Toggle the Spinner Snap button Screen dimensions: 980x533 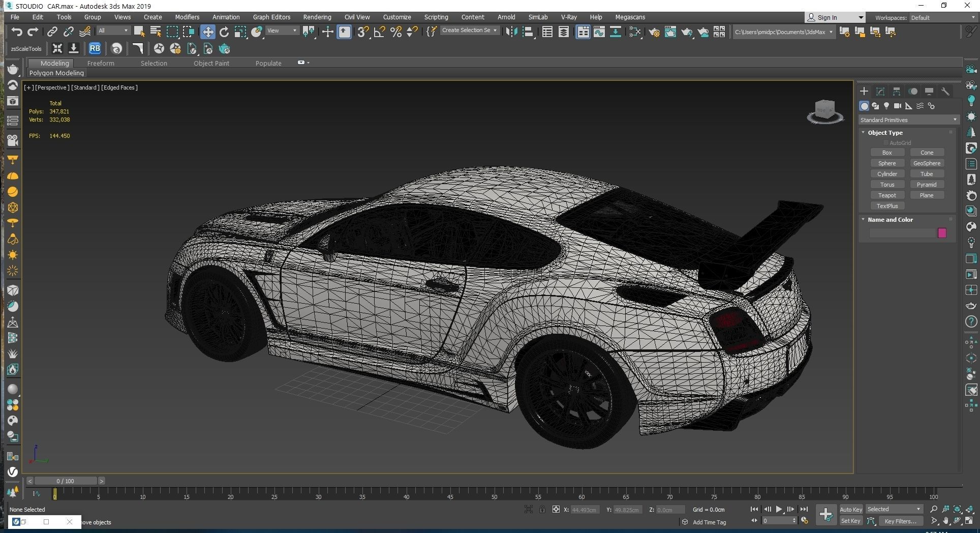pyautogui.click(x=412, y=32)
